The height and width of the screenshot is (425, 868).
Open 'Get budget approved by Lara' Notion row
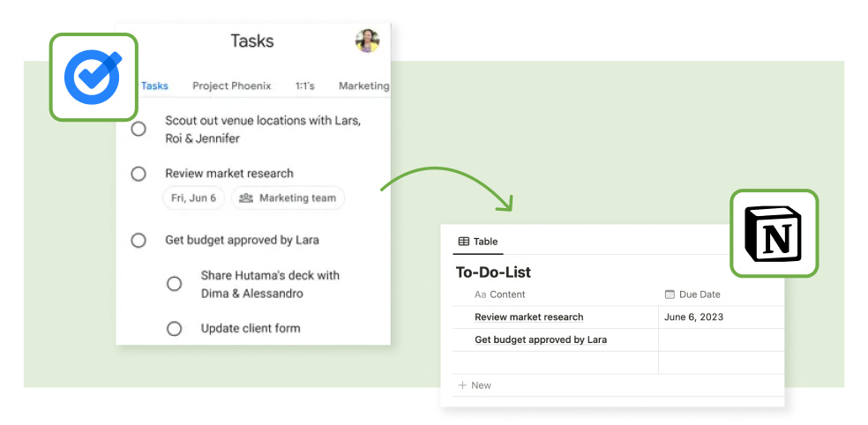pos(541,339)
